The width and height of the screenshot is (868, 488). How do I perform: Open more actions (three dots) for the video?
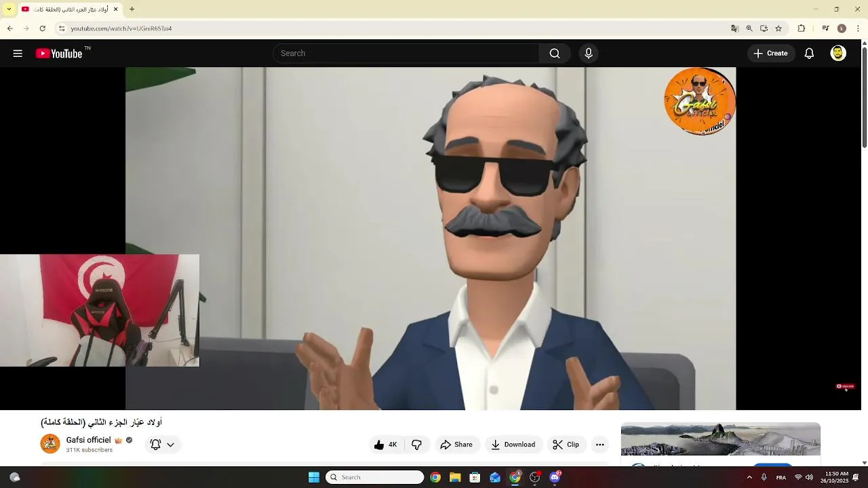point(599,445)
